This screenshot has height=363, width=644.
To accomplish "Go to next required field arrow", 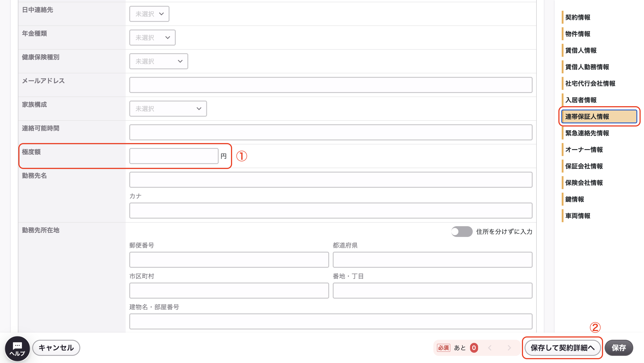I will 509,348.
